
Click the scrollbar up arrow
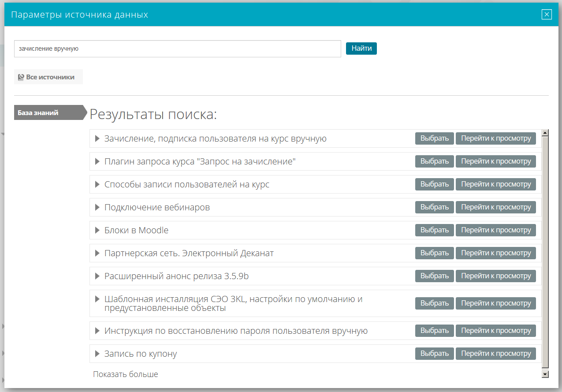coord(545,133)
